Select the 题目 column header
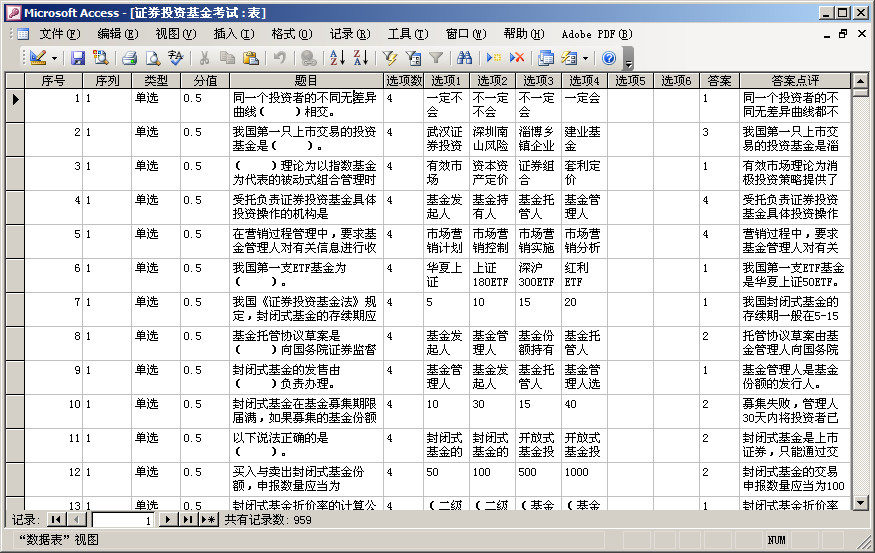The height and width of the screenshot is (553, 875). click(x=306, y=80)
